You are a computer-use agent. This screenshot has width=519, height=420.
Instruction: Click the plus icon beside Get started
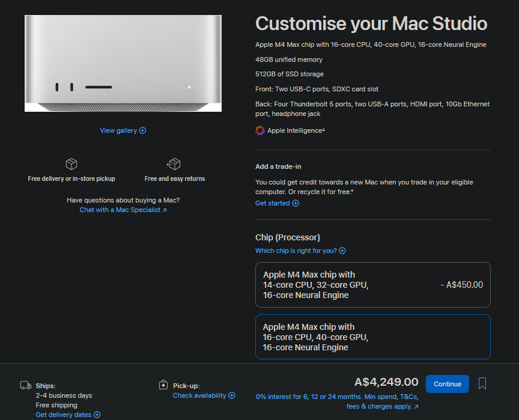(x=296, y=203)
